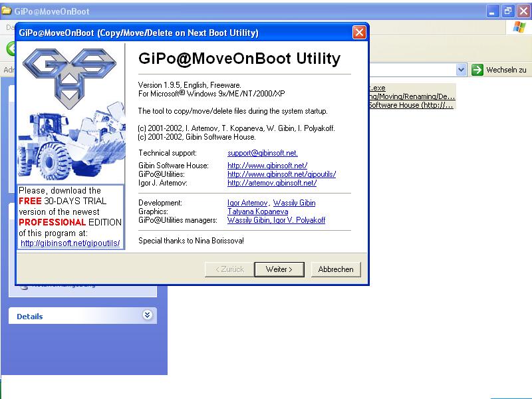Image resolution: width=532 pixels, height=399 pixels.
Task: Click the 'Special thanks to Nina Borissova!' text
Action: [191, 241]
